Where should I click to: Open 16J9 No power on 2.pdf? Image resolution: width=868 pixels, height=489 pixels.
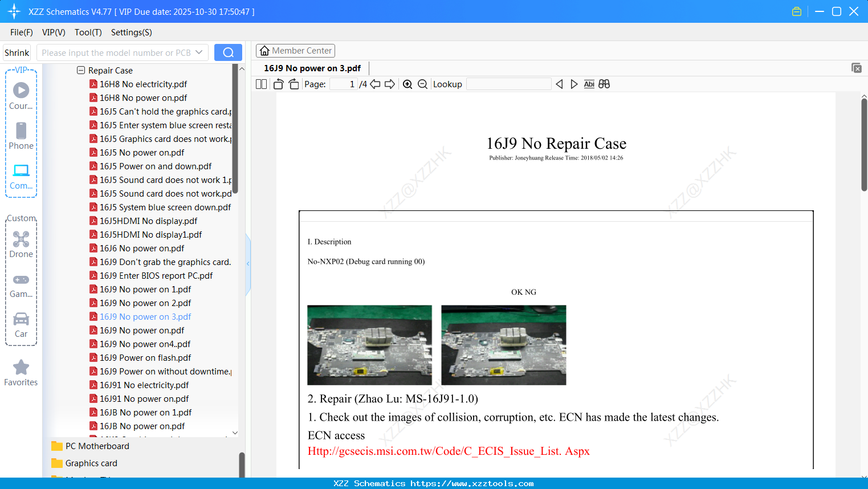tap(145, 303)
